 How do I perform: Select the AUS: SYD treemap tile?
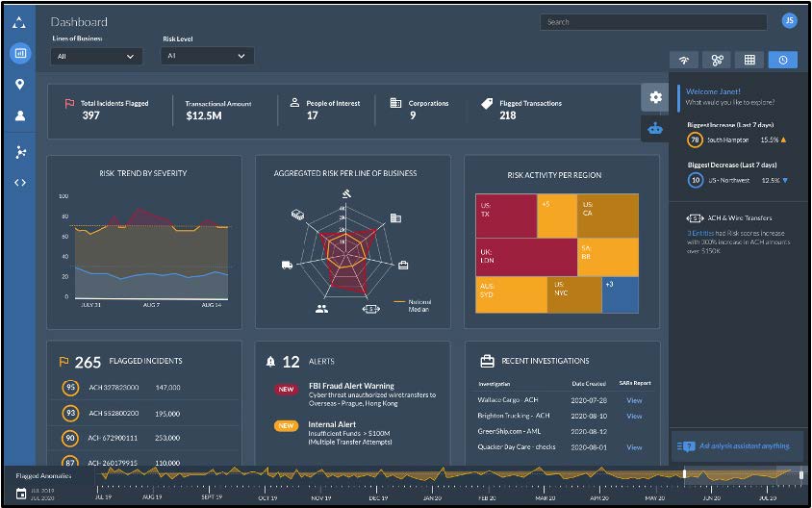click(x=511, y=294)
